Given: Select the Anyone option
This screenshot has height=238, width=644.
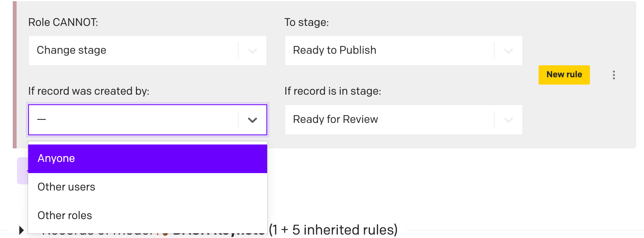Looking at the screenshot, I should [147, 158].
